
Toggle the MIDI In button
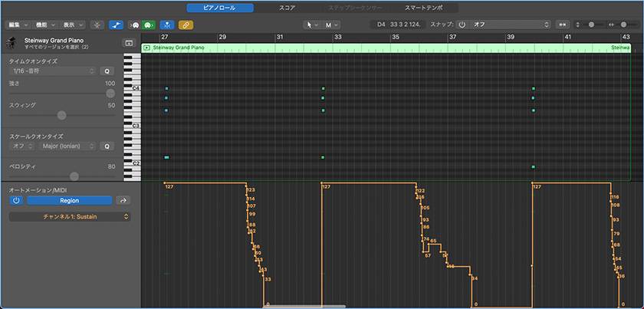point(134,25)
